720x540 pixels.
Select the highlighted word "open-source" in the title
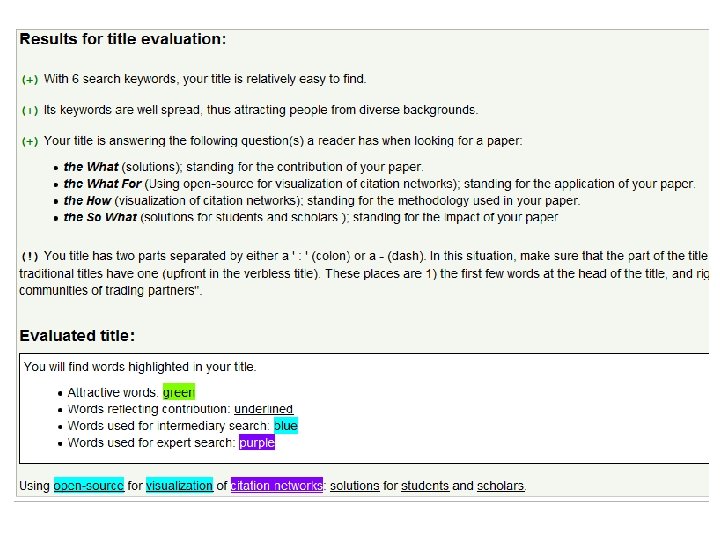pyautogui.click(x=89, y=486)
